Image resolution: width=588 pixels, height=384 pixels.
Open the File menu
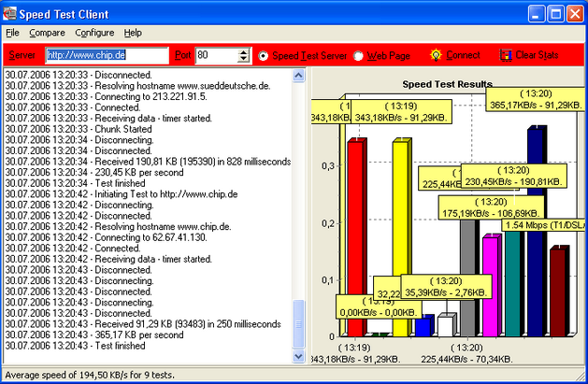[x=12, y=33]
